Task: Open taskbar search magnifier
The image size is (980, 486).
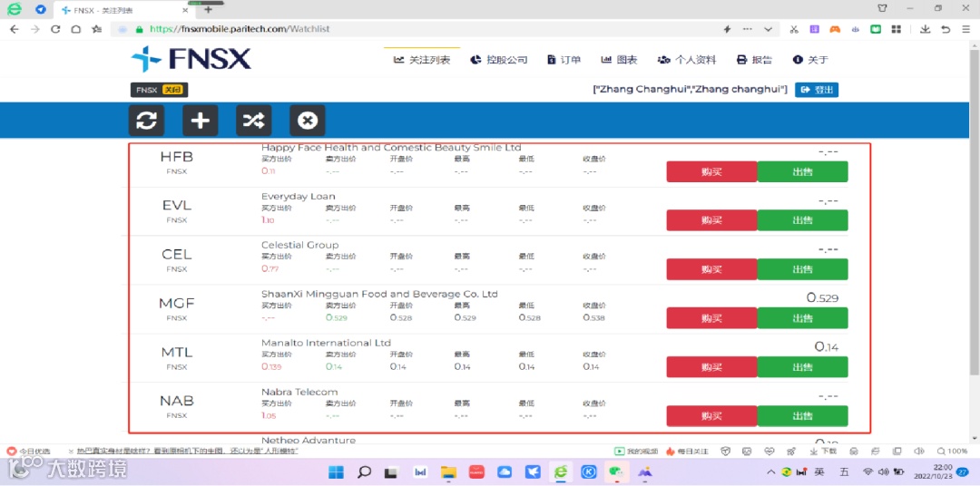Action: click(x=365, y=472)
